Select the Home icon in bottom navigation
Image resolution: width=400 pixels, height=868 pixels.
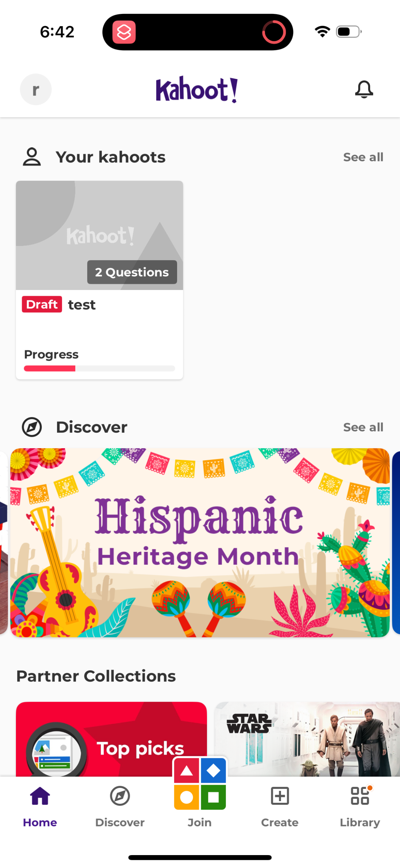[x=40, y=796]
